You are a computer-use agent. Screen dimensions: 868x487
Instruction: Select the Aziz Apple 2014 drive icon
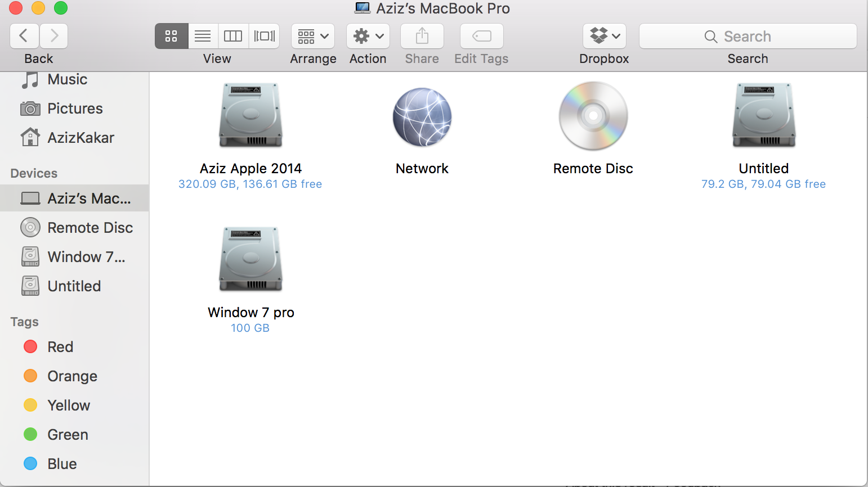tap(250, 116)
